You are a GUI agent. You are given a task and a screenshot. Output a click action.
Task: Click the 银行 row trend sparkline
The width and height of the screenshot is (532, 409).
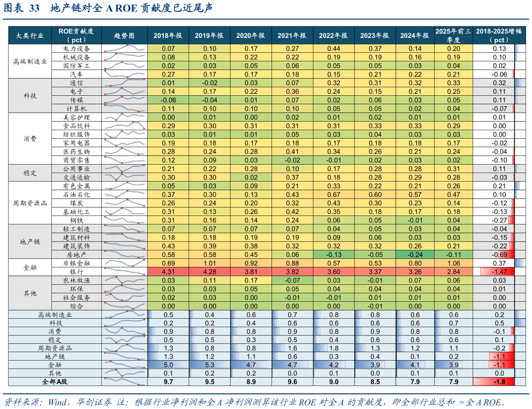124,272
